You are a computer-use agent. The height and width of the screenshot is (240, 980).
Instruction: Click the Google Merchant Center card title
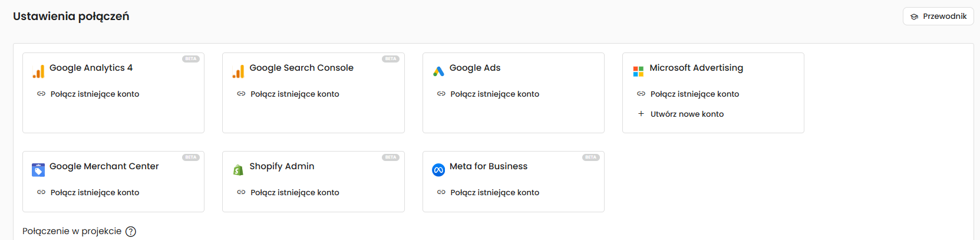tap(104, 166)
